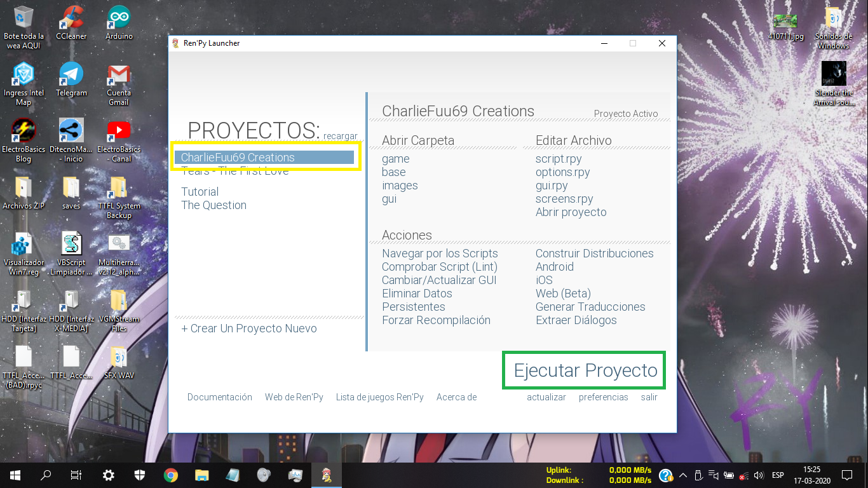Open the Telegram desktop shortcut

[71, 75]
